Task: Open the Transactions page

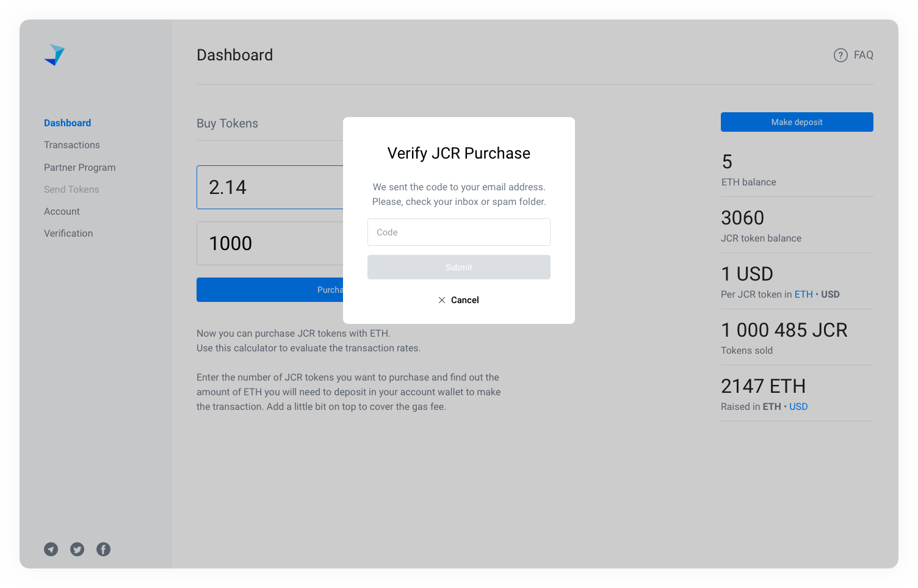Action: tap(71, 145)
